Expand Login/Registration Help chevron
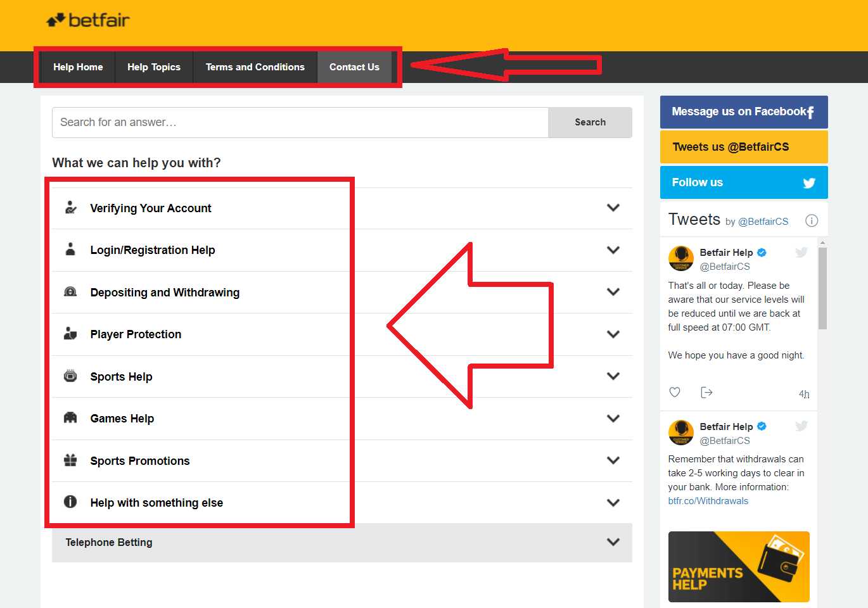 point(613,250)
